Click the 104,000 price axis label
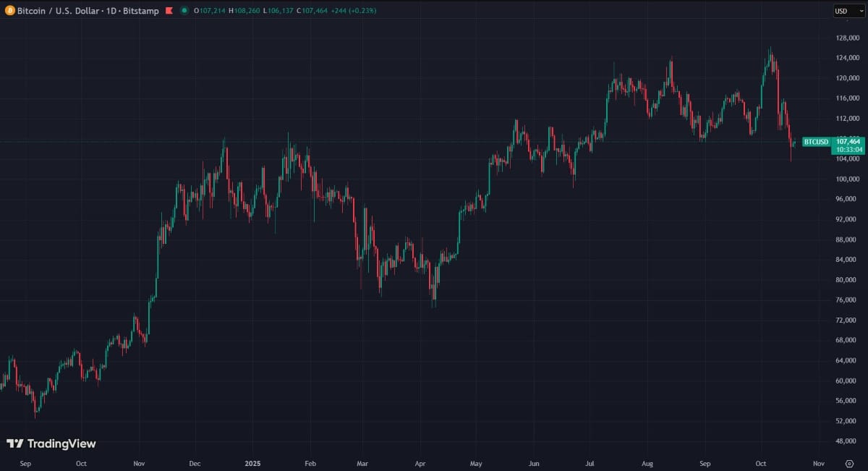This screenshot has height=471, width=868. [x=847, y=159]
